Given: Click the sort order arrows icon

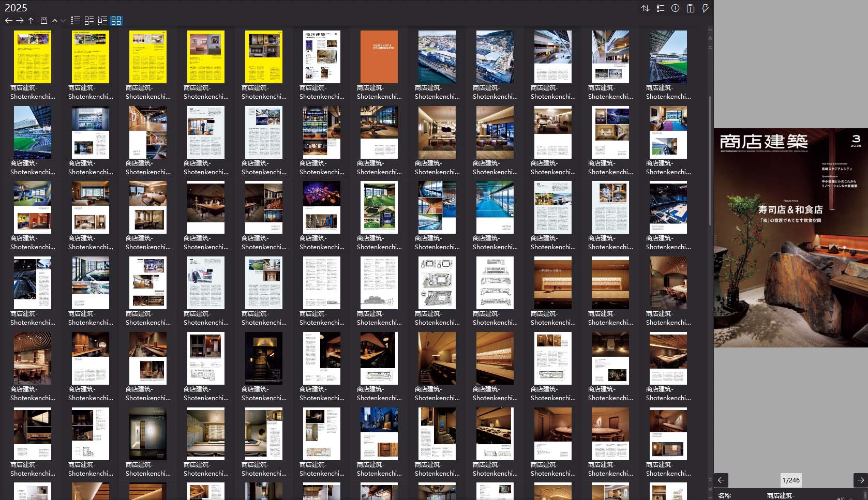Looking at the screenshot, I should click(646, 8).
